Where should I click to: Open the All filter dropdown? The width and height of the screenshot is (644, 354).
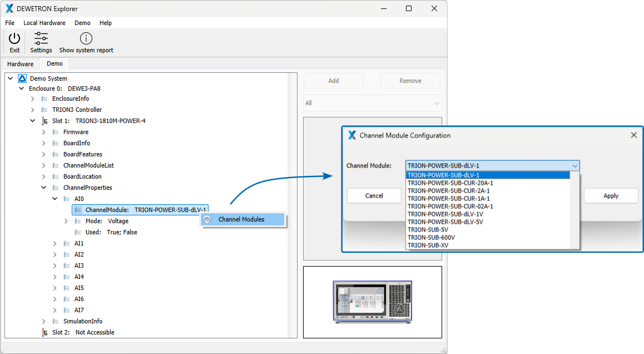tap(373, 103)
